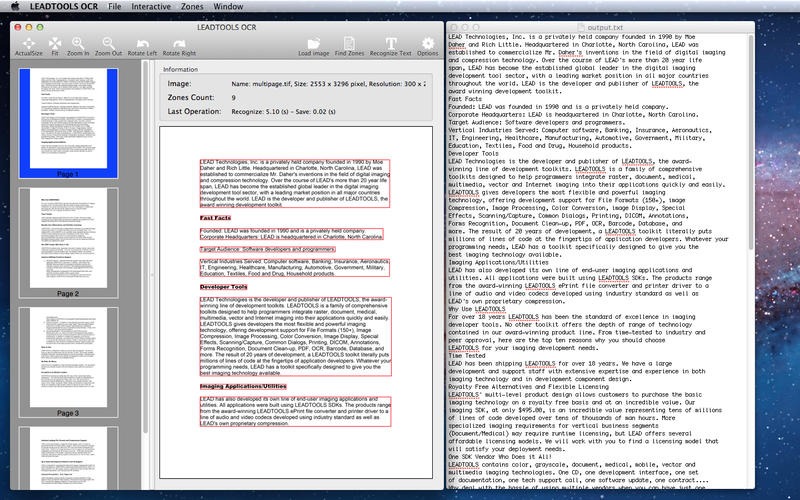Click the Actual Size toolbar icon

click(x=29, y=44)
